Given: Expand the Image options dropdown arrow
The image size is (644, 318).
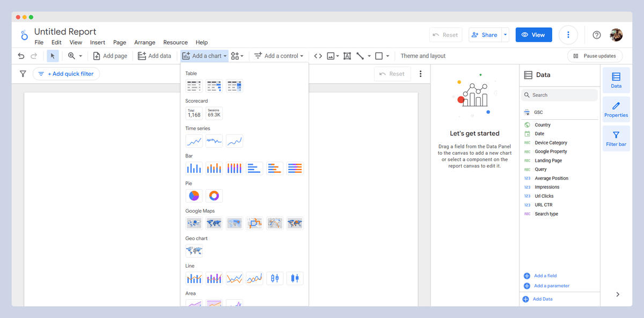Looking at the screenshot, I should pyautogui.click(x=338, y=56).
